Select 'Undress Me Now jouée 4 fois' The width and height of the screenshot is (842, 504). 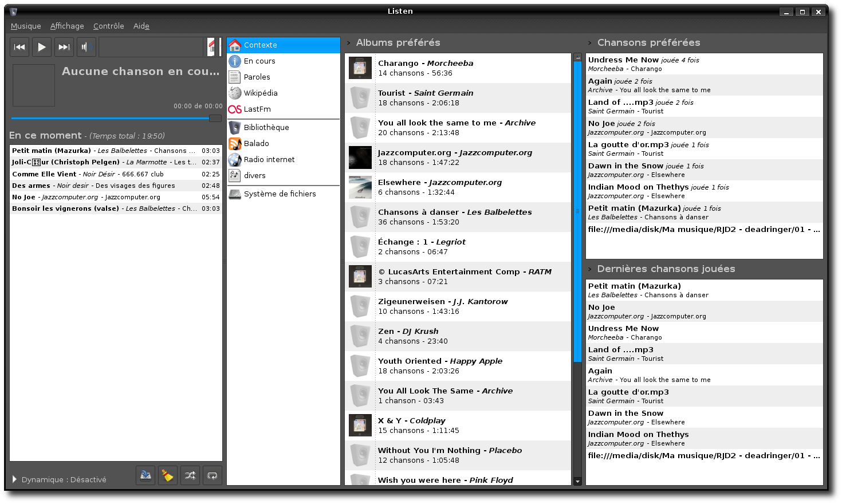tap(705, 64)
